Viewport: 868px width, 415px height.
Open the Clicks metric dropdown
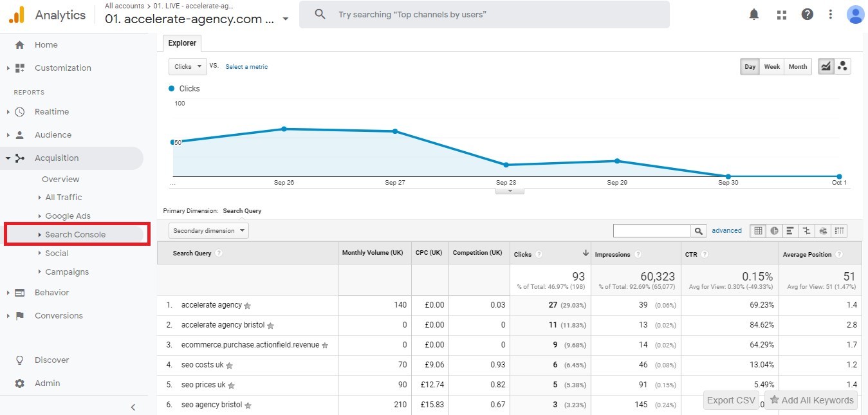tap(187, 66)
